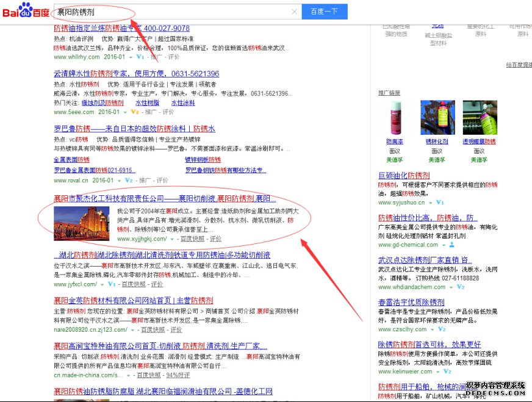Screen dimensions: 532x402
Task: Expand dropdown arrow next to www.jyfxcl.com
Action: click(102, 285)
